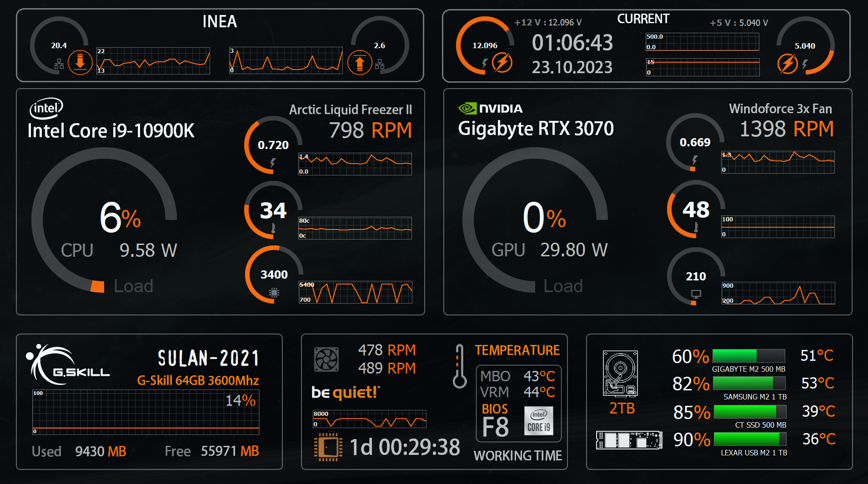
Task: Click the INEA network title
Action: [x=220, y=21]
